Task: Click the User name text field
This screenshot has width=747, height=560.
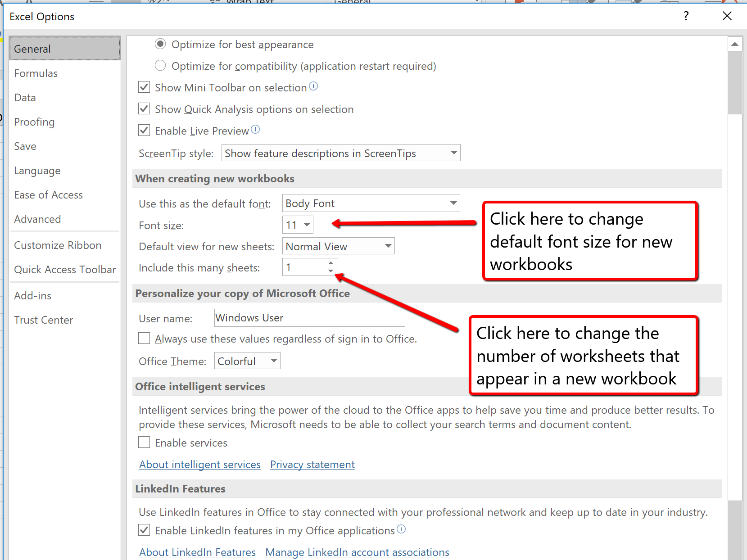Action: coord(310,318)
